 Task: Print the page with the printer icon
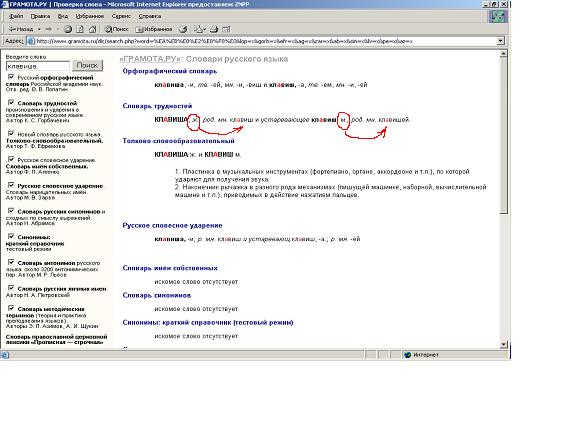pyautogui.click(x=214, y=29)
